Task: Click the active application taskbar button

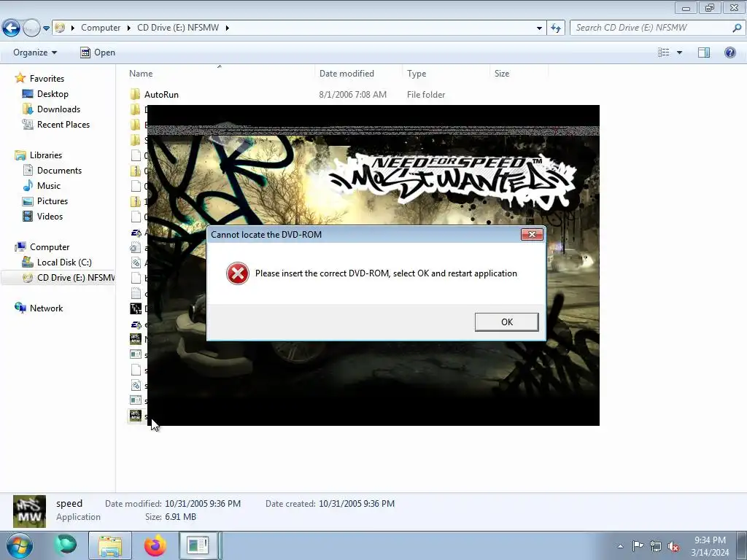Action: pyautogui.click(x=198, y=545)
